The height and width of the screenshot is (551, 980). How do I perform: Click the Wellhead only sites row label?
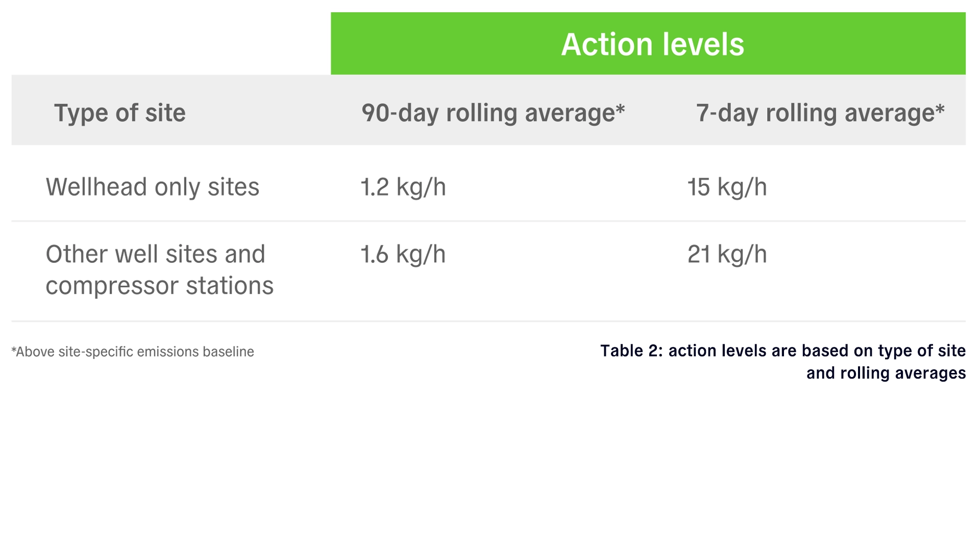[153, 187]
